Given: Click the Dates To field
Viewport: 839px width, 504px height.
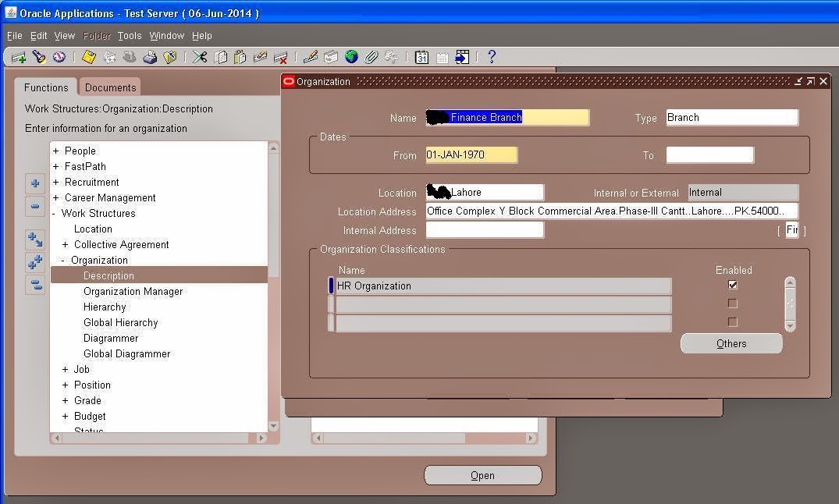Looking at the screenshot, I should (x=710, y=155).
